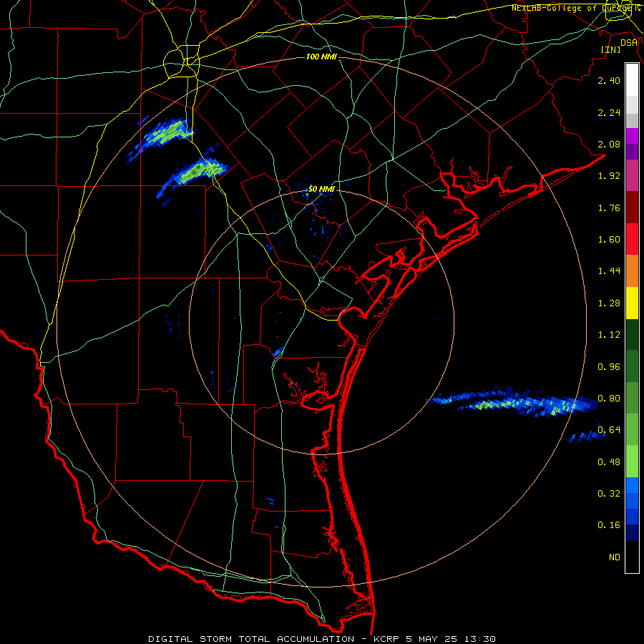This screenshot has height=644, width=644.
Task: Click the 1.92 scale label
Action: coord(609,176)
